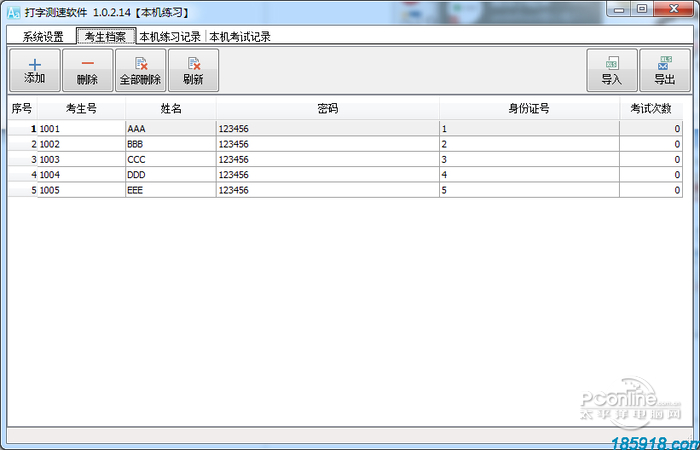Sort by the 序号 column header

click(x=22, y=108)
